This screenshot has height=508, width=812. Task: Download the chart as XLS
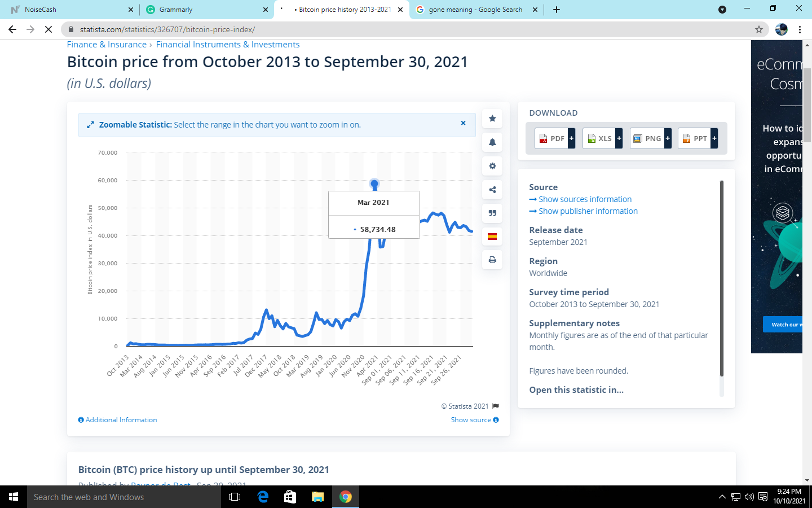pos(603,138)
